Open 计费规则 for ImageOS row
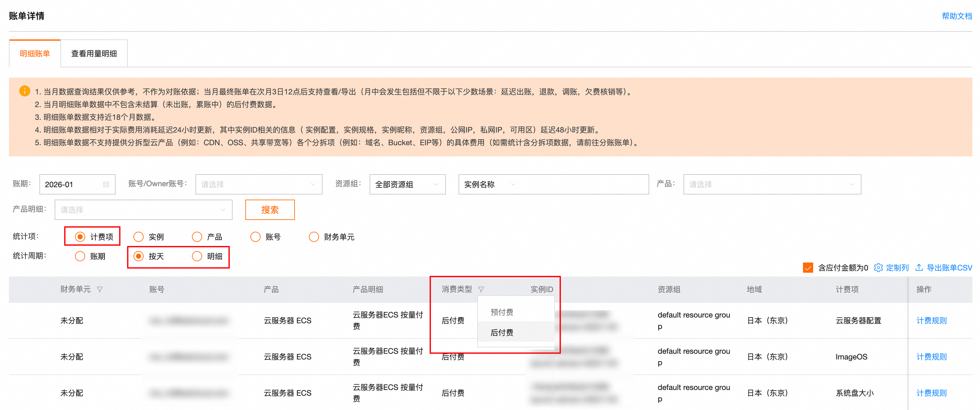The height and width of the screenshot is (410, 980). click(931, 357)
